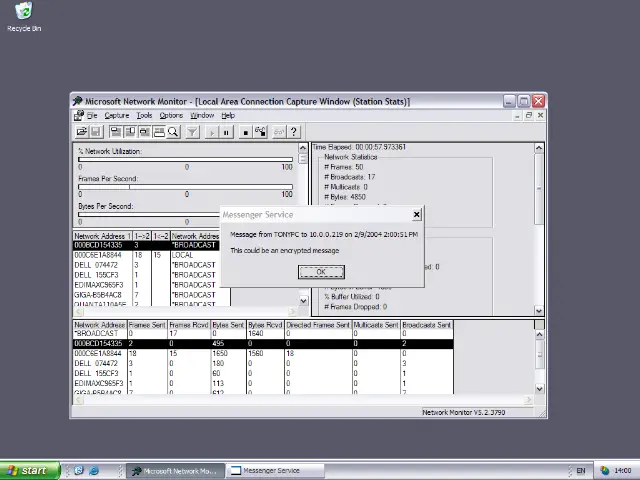
Task: Switch to Messenger Service taskbar button
Action: coord(276,471)
